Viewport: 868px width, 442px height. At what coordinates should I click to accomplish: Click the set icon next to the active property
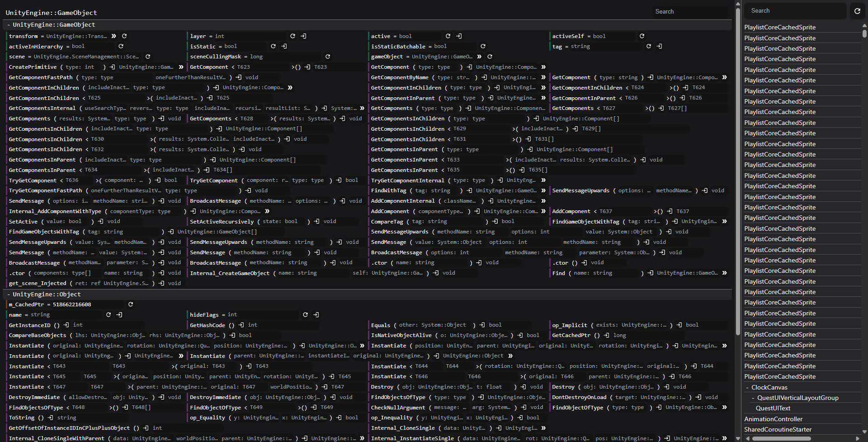tap(459, 36)
